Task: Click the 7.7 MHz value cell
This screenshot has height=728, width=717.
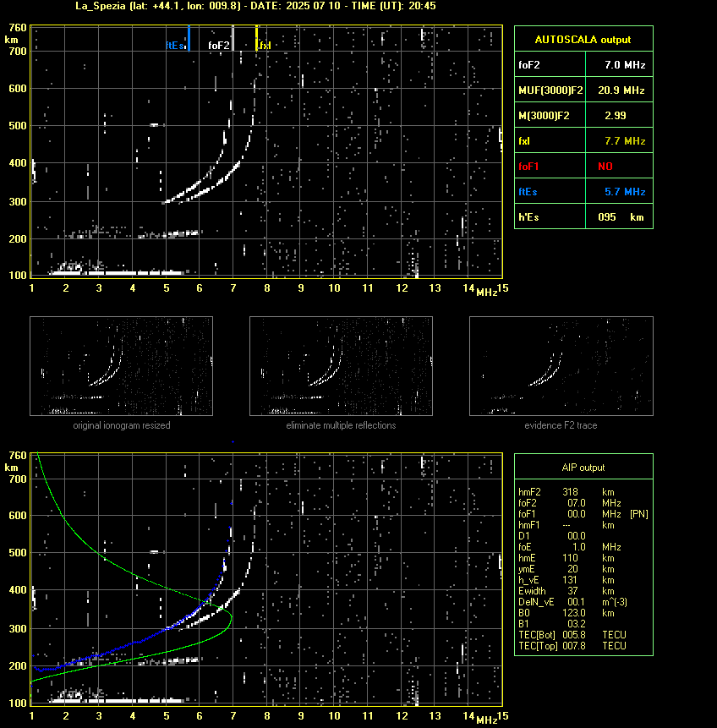Action: (620, 140)
